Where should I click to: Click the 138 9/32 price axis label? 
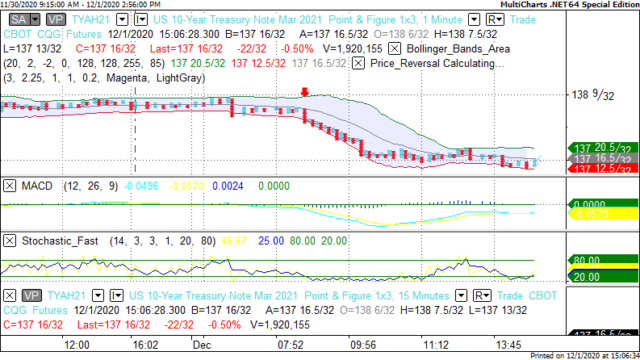593,95
